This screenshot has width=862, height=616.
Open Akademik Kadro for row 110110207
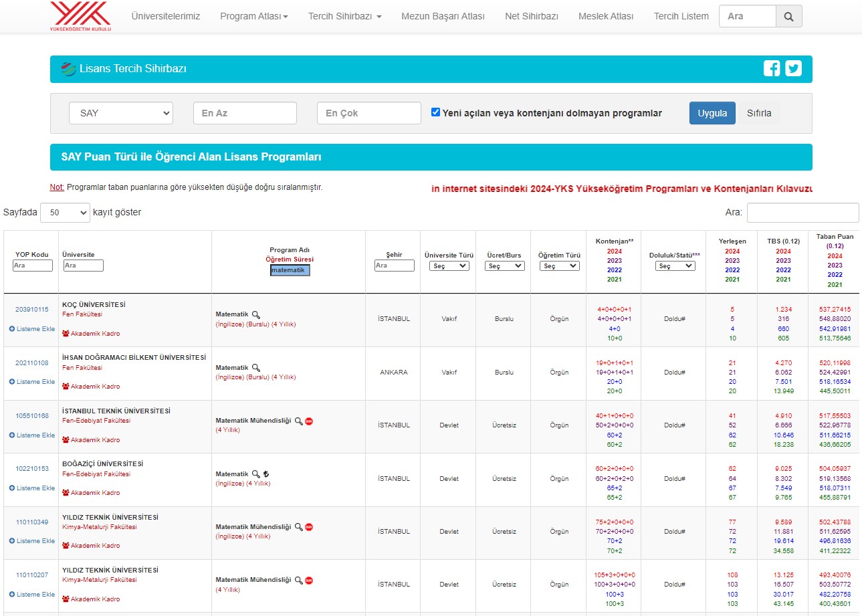91,599
